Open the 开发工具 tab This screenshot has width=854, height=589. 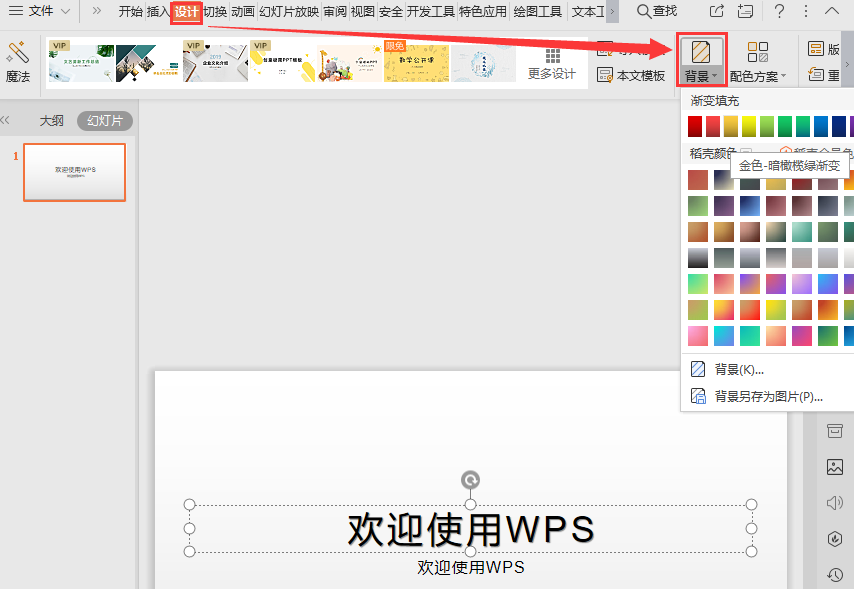(x=431, y=11)
